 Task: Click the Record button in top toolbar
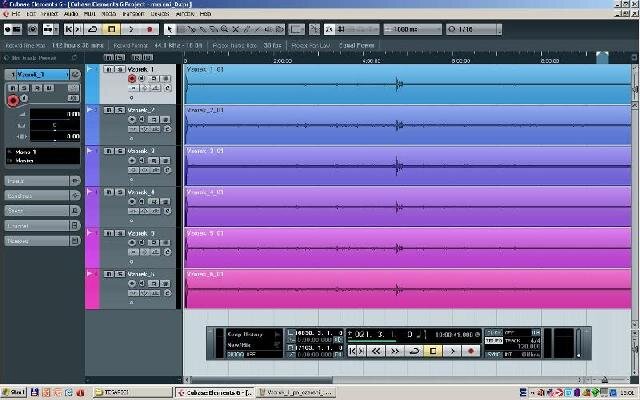(x=149, y=29)
